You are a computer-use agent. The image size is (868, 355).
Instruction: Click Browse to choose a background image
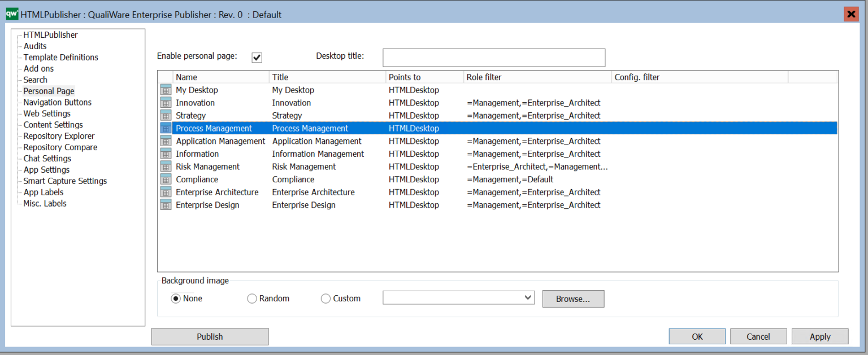[573, 298]
